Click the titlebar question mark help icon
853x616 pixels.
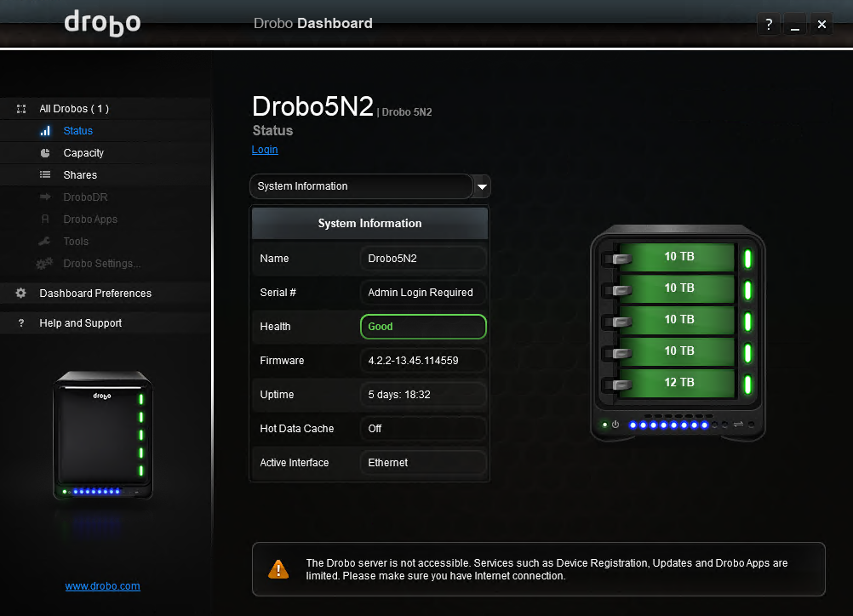click(x=768, y=24)
